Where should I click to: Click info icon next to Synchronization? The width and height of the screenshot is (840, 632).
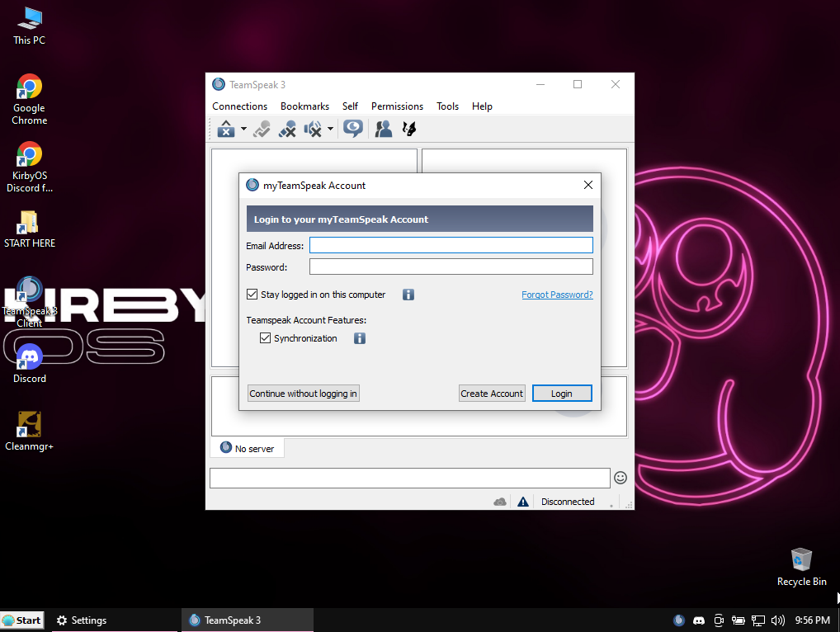(360, 338)
